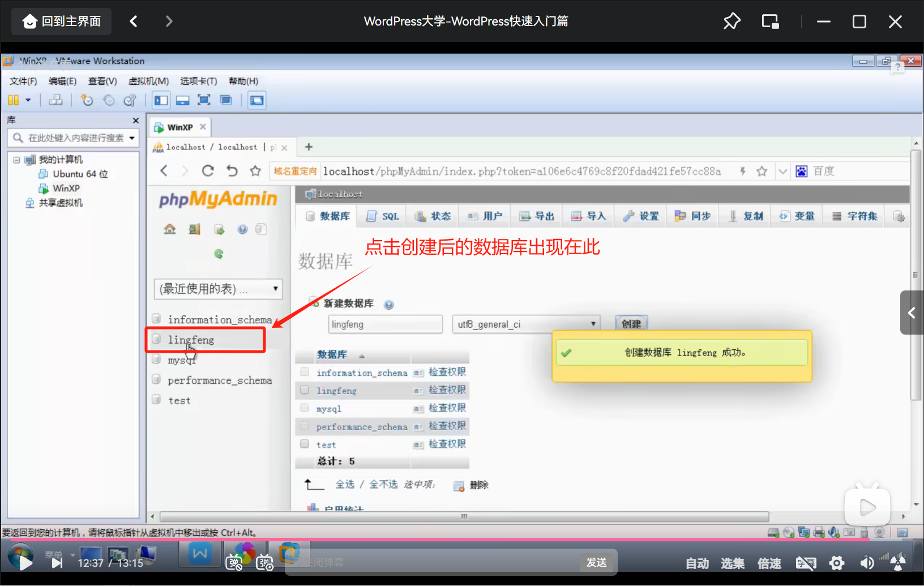Select lingfeng database in left navigation
The image size is (924, 586).
tap(191, 340)
